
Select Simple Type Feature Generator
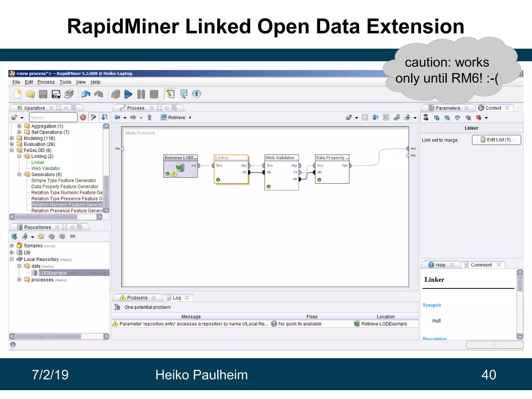point(64,180)
